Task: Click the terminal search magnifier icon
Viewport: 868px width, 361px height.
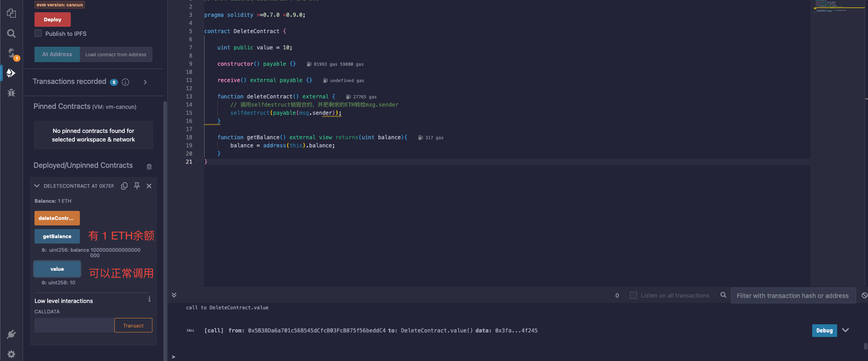Action: [723, 295]
